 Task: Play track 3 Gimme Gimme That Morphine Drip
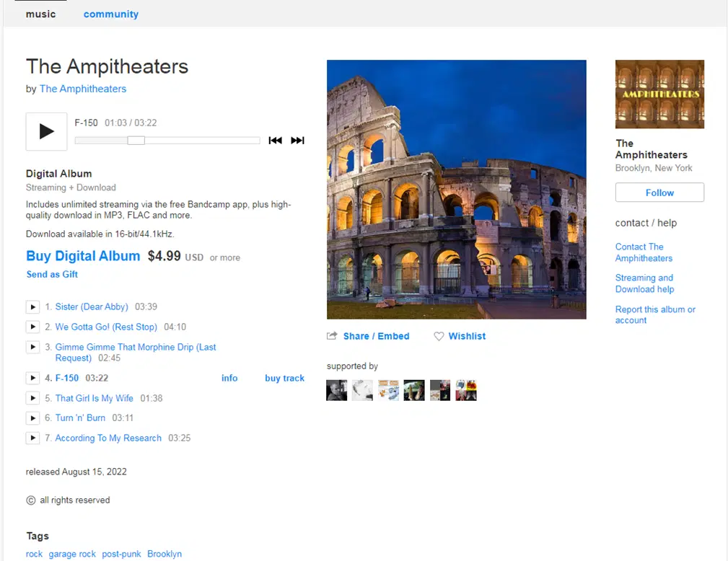pyautogui.click(x=32, y=347)
